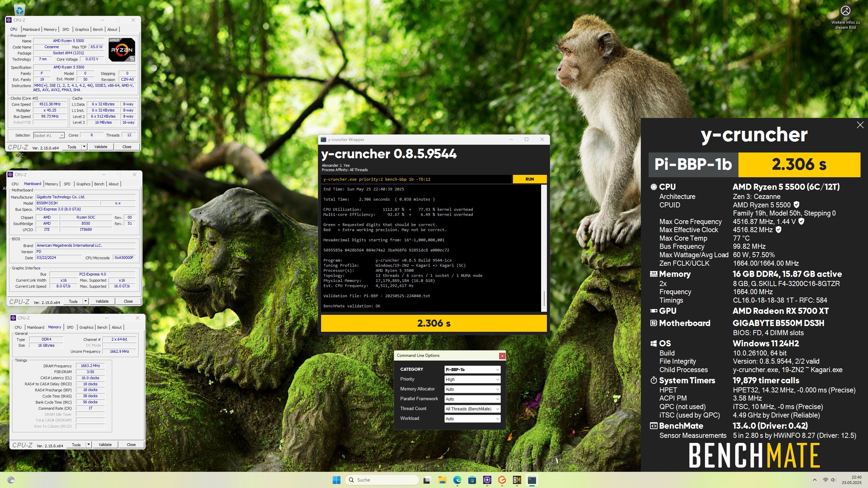
Task: Open Microsoft Store taskbar icon
Action: 472,480
